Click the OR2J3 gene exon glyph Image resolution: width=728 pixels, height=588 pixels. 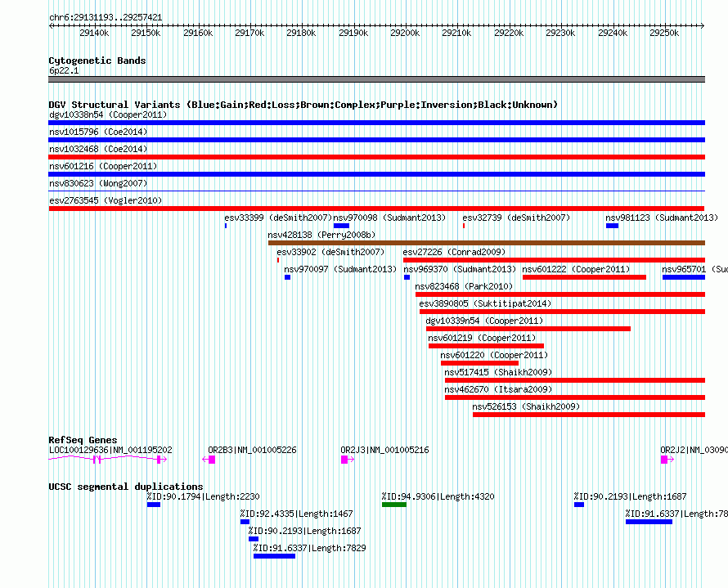pos(344,460)
